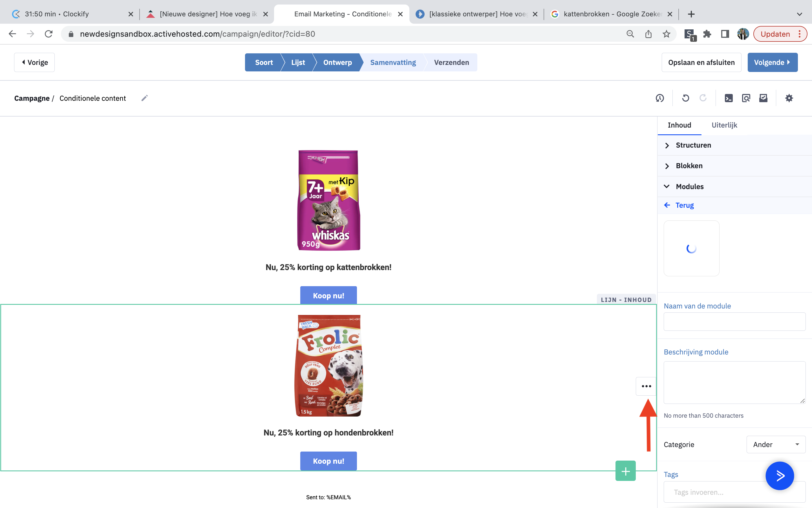
Task: Open the Chrome extensions puzzle icon
Action: [707, 34]
